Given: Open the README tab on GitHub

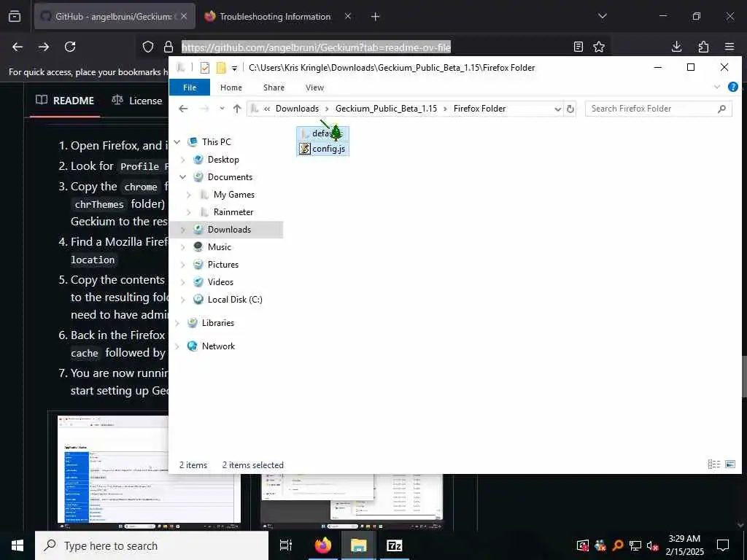Looking at the screenshot, I should (65, 101).
